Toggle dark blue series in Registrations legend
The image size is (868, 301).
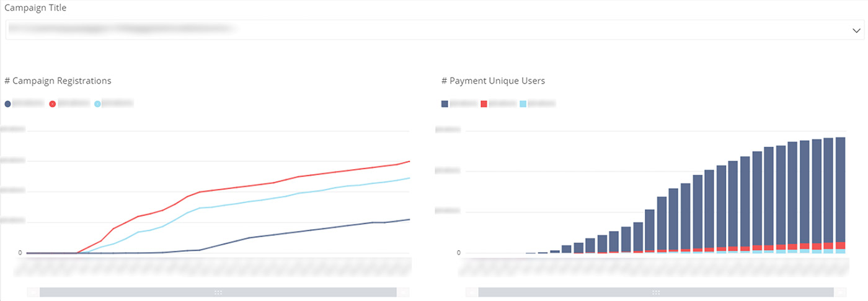8,104
